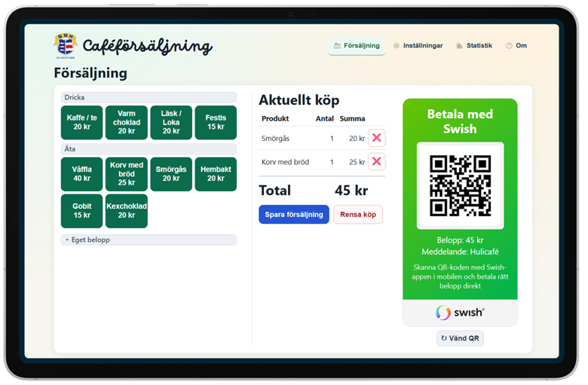Screen dimensions: 588x385
Task: Collapse the Äta category header
Action: click(149, 149)
